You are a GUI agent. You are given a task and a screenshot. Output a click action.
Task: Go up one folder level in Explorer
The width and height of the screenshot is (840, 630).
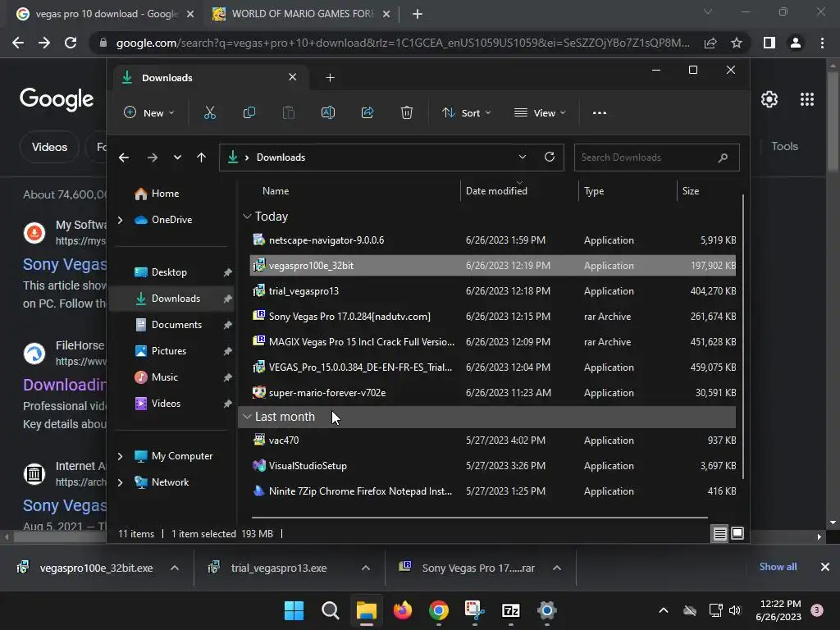coord(202,157)
